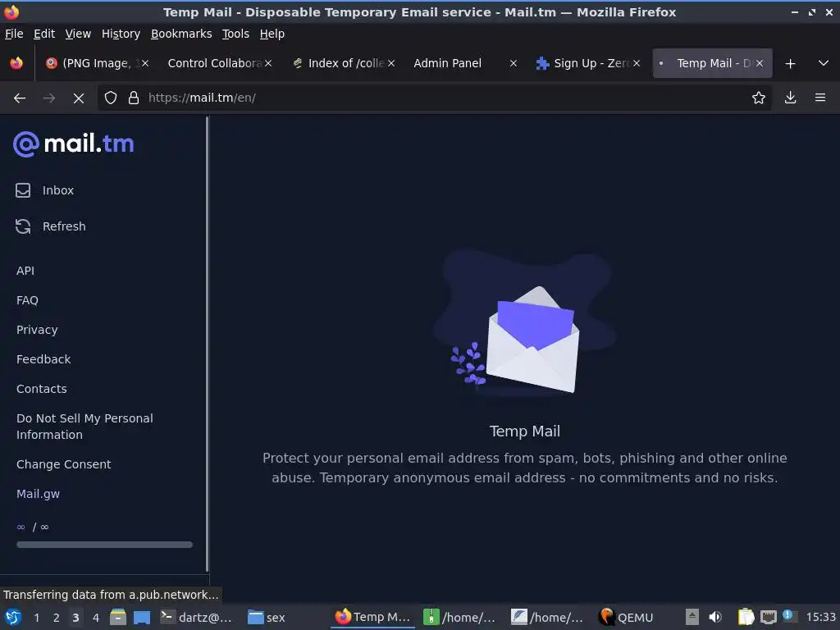Image resolution: width=840 pixels, height=630 pixels.
Task: Open the tracking protection shield icon
Action: (111, 98)
